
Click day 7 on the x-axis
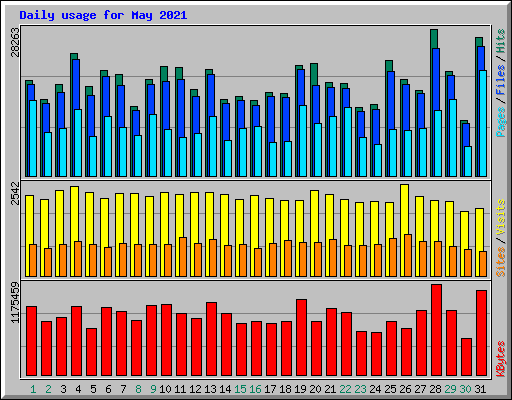tap(123, 389)
